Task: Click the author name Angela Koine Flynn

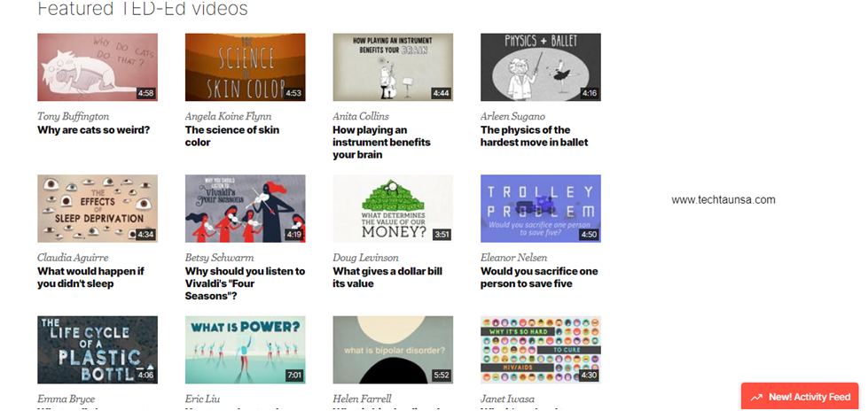Action: 228,117
